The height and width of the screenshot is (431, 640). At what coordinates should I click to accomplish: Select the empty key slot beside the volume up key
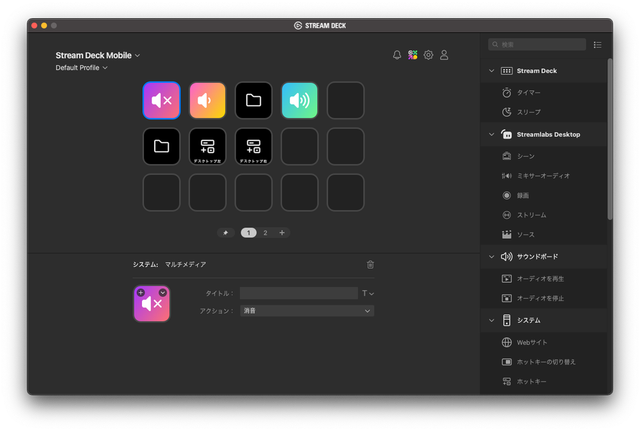[x=346, y=100]
